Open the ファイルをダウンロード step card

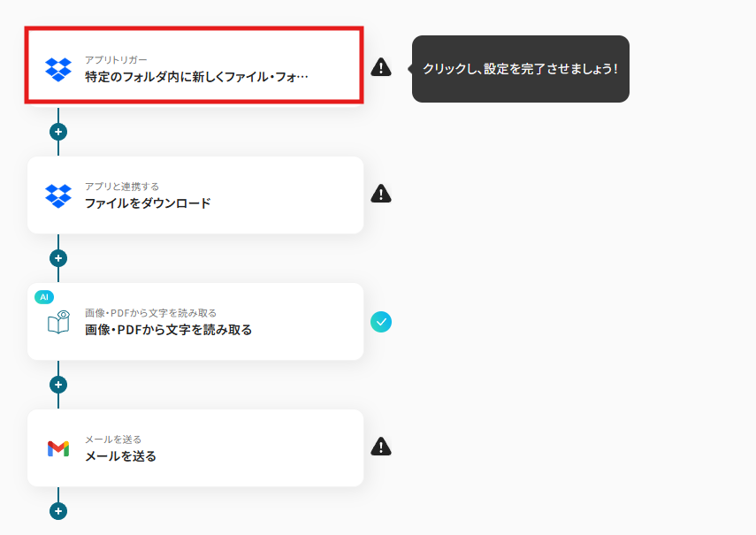pyautogui.click(x=195, y=195)
